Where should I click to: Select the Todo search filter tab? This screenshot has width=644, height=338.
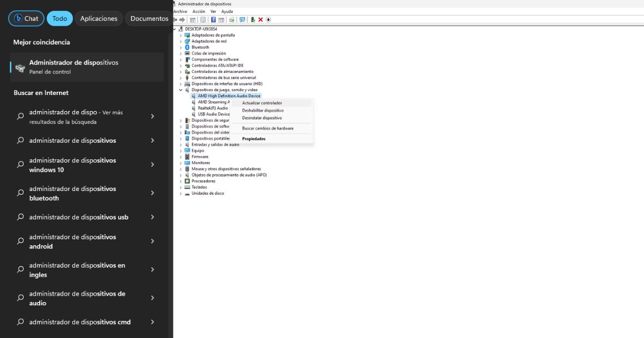click(60, 18)
